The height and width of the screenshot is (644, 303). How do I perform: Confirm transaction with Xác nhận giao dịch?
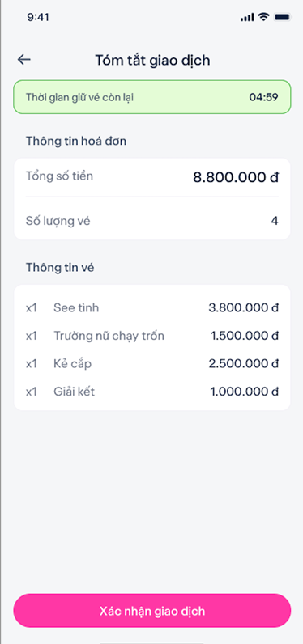tap(152, 611)
